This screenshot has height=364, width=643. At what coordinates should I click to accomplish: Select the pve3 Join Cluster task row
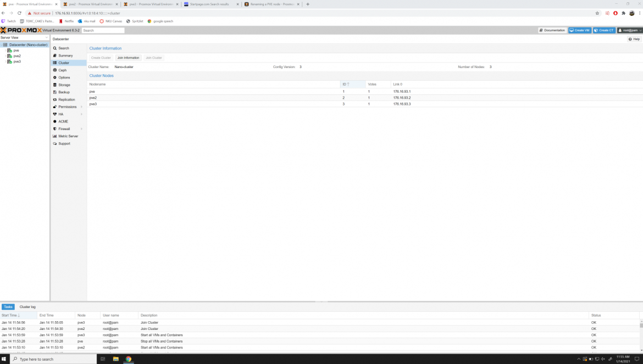pos(320,323)
